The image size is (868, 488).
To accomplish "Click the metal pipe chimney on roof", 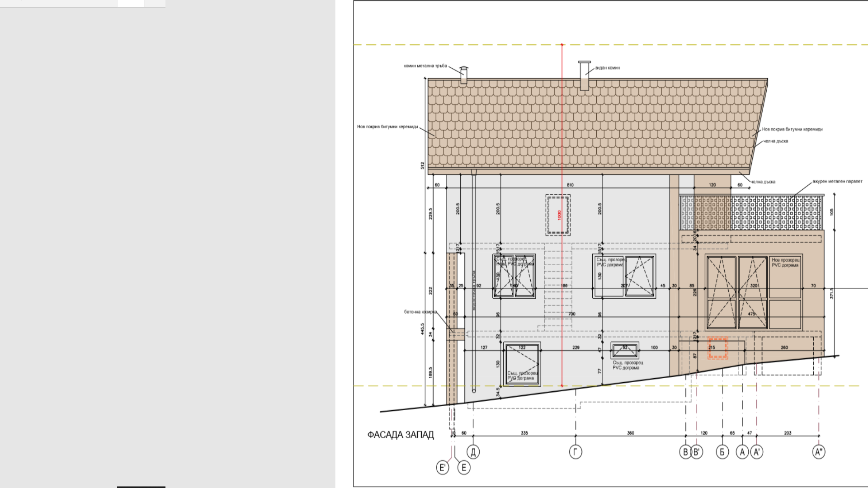I will 463,75.
